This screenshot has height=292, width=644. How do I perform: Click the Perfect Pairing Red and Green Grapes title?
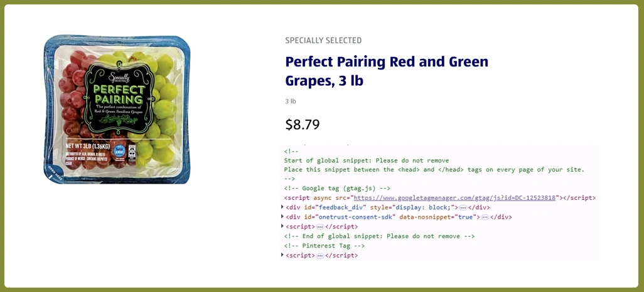387,71
